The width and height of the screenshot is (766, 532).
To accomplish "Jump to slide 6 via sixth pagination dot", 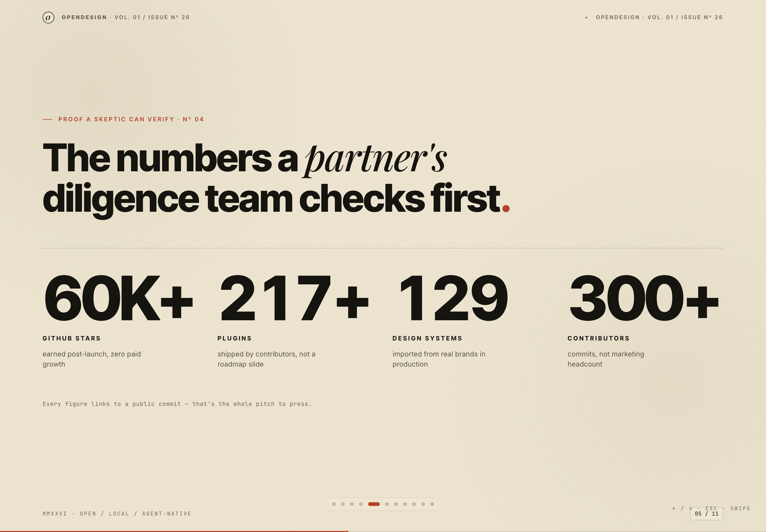I will point(387,504).
